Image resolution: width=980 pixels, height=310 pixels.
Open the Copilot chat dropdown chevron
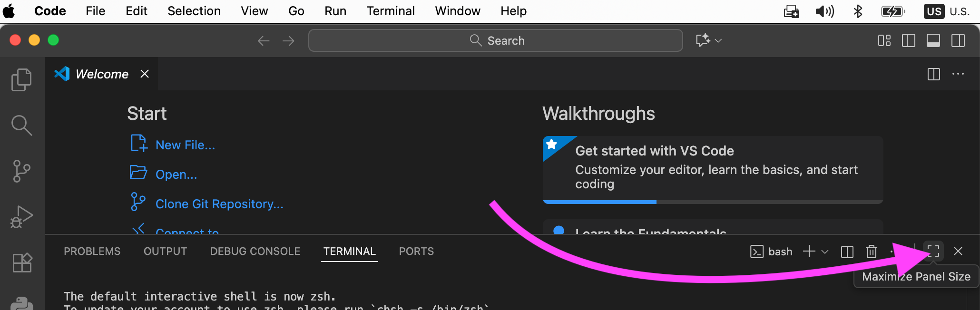(718, 41)
